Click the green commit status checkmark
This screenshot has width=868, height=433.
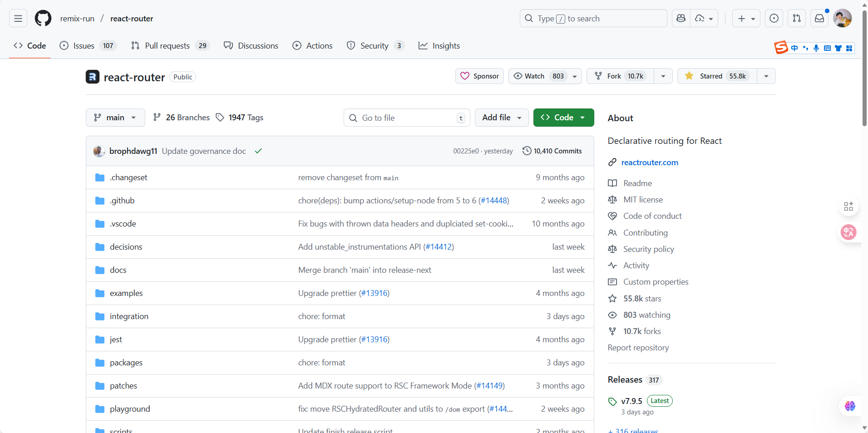(x=258, y=151)
